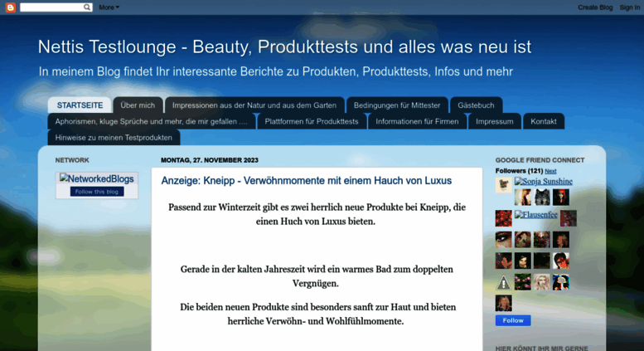Click Next link beside Followers count

coord(550,171)
